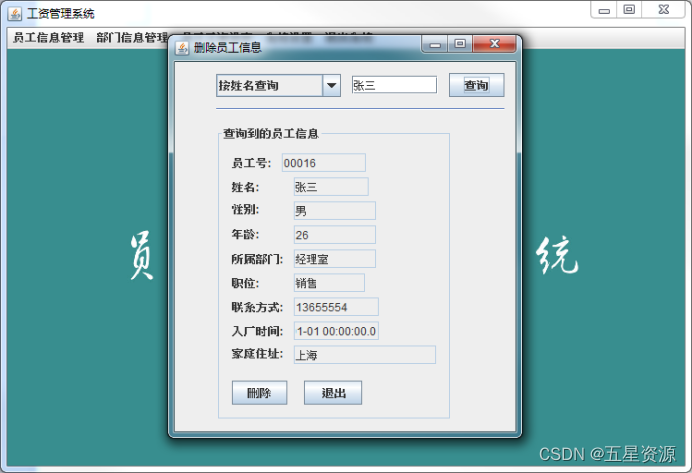This screenshot has height=473, width=692.
Task: Click the 入厂时间 field
Action: tap(336, 331)
